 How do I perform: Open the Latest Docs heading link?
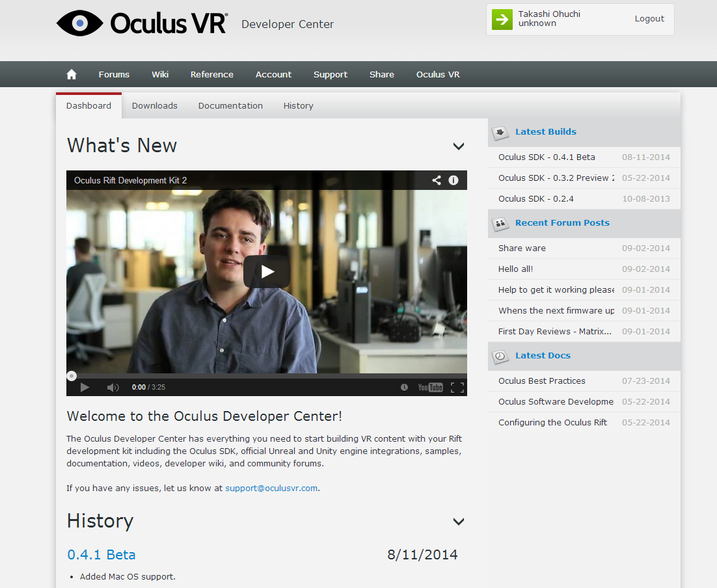click(x=543, y=355)
